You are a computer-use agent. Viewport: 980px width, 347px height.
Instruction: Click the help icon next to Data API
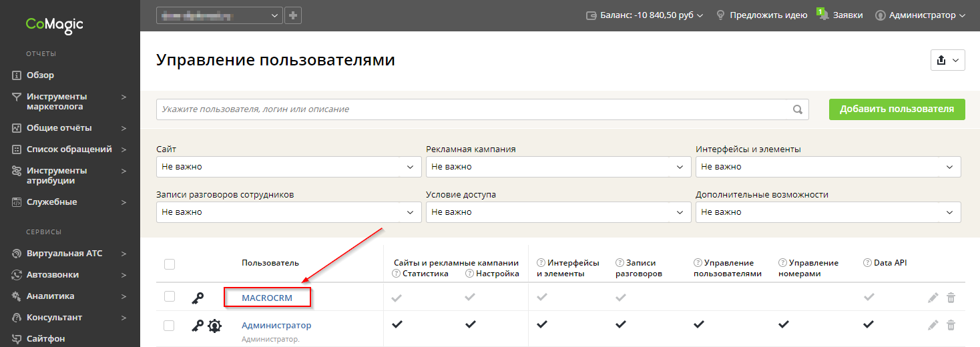pos(867,263)
